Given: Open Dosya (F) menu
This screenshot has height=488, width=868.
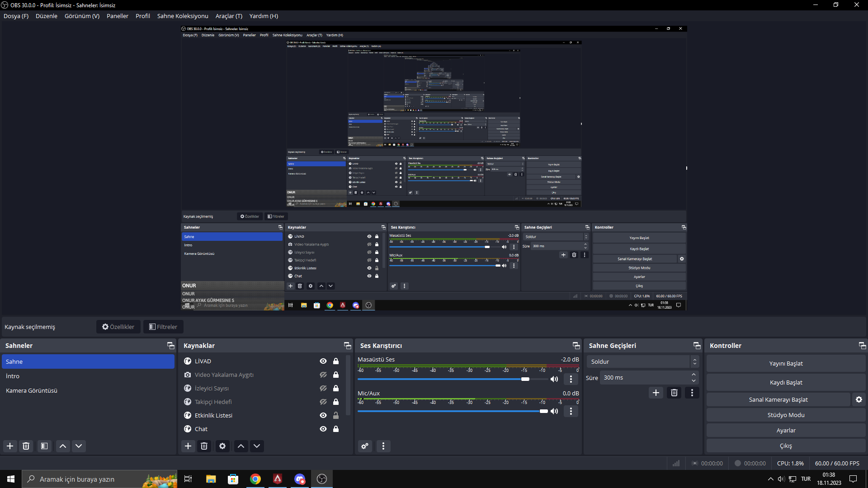Looking at the screenshot, I should pyautogui.click(x=16, y=16).
